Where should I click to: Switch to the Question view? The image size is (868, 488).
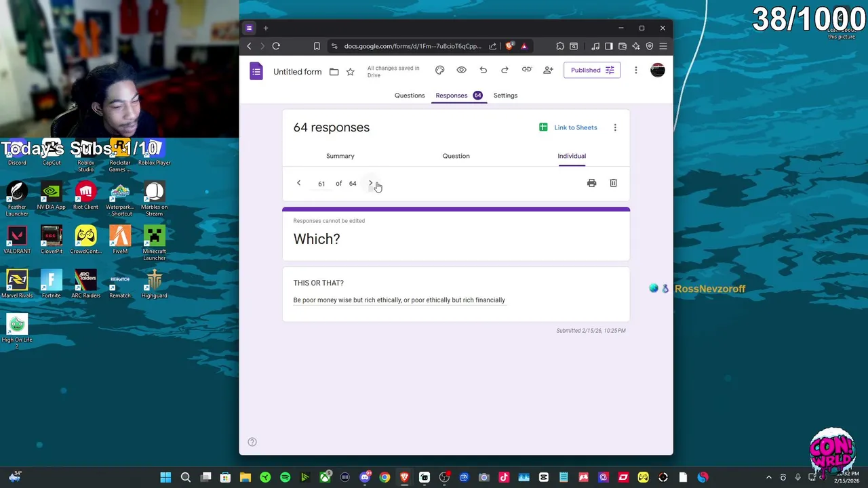point(456,156)
